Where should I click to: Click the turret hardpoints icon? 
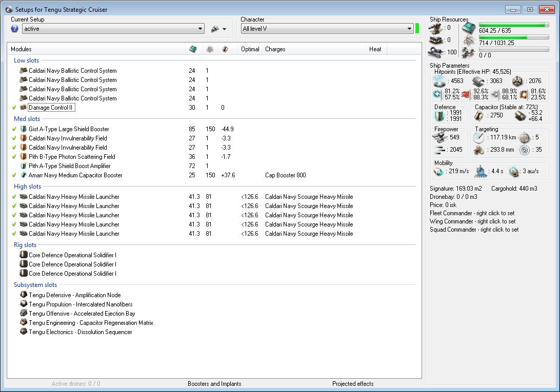tap(436, 29)
